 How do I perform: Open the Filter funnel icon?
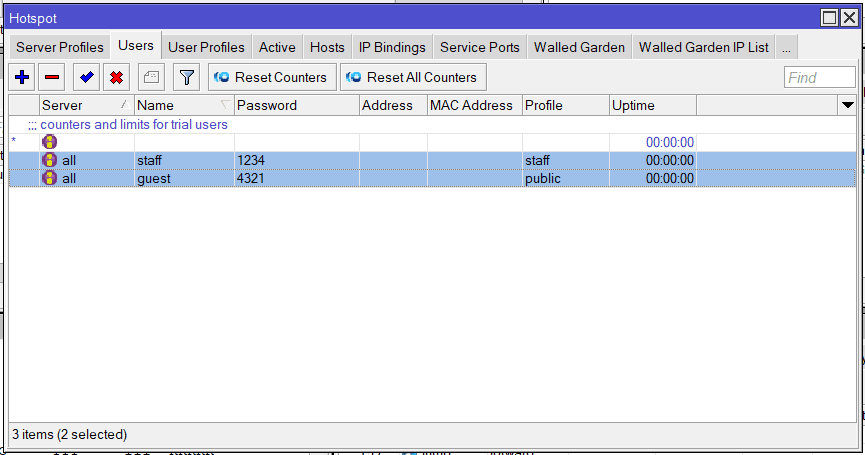186,77
